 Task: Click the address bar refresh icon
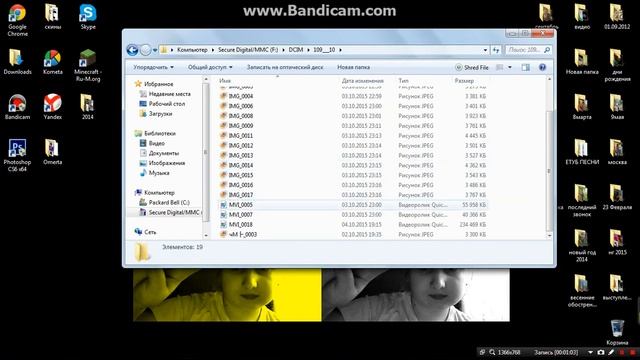496,50
